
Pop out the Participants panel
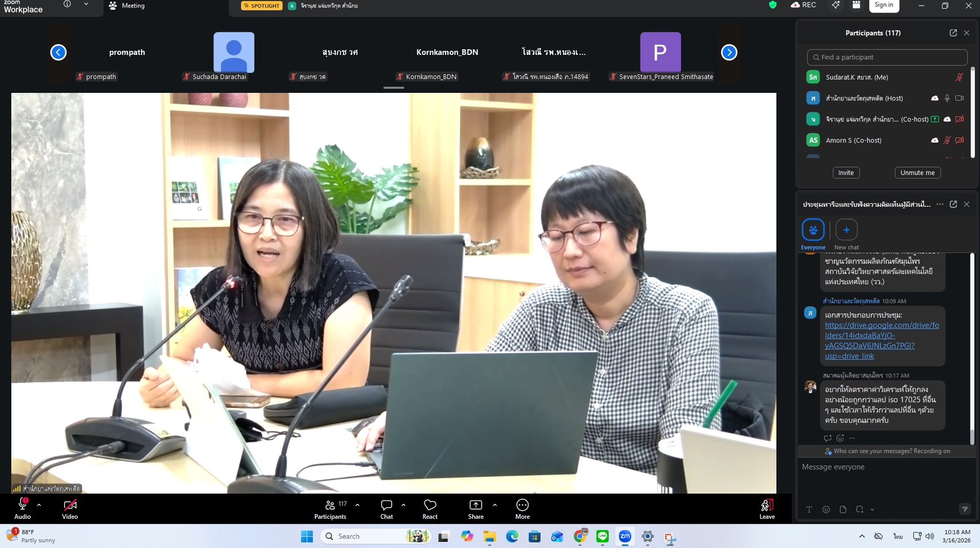(x=953, y=33)
